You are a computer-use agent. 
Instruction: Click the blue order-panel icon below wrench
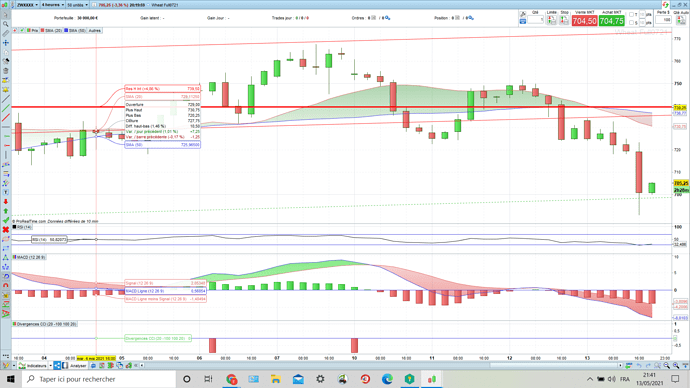pyautogui.click(x=522, y=21)
